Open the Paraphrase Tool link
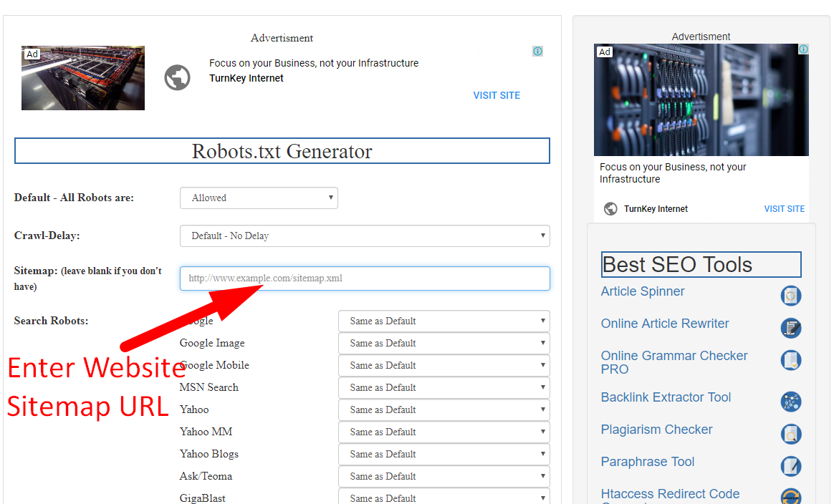834x504 pixels. point(647,462)
